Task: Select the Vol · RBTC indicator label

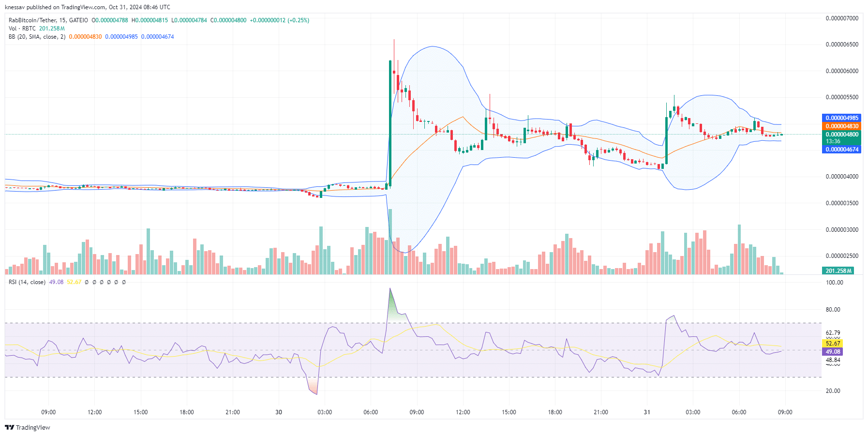Action: [x=22, y=29]
